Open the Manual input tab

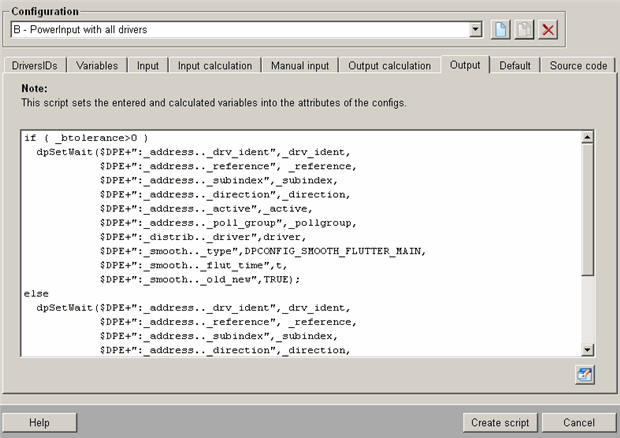300,66
